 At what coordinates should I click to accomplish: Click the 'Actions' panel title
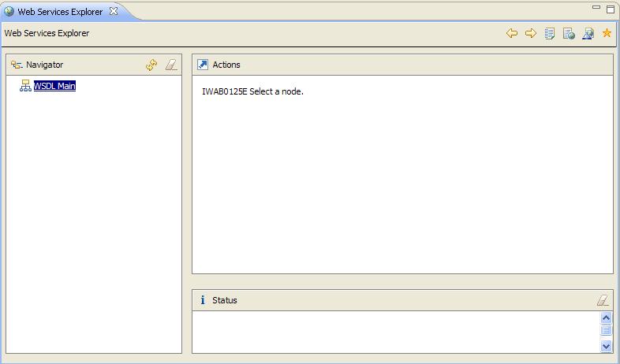226,65
